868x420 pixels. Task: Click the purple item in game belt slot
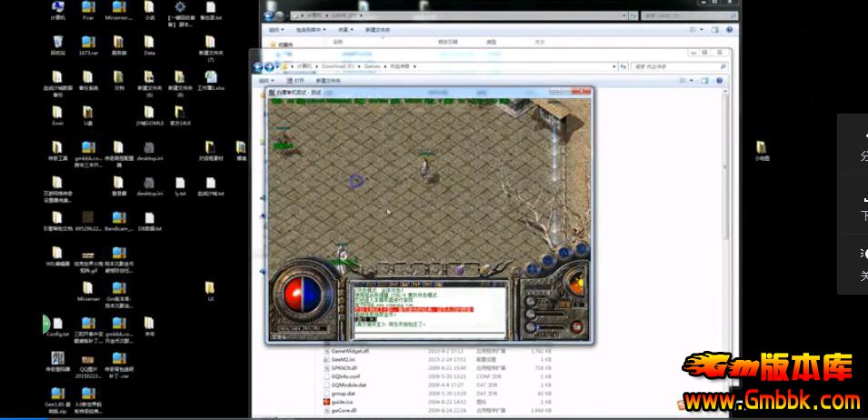tap(460, 269)
